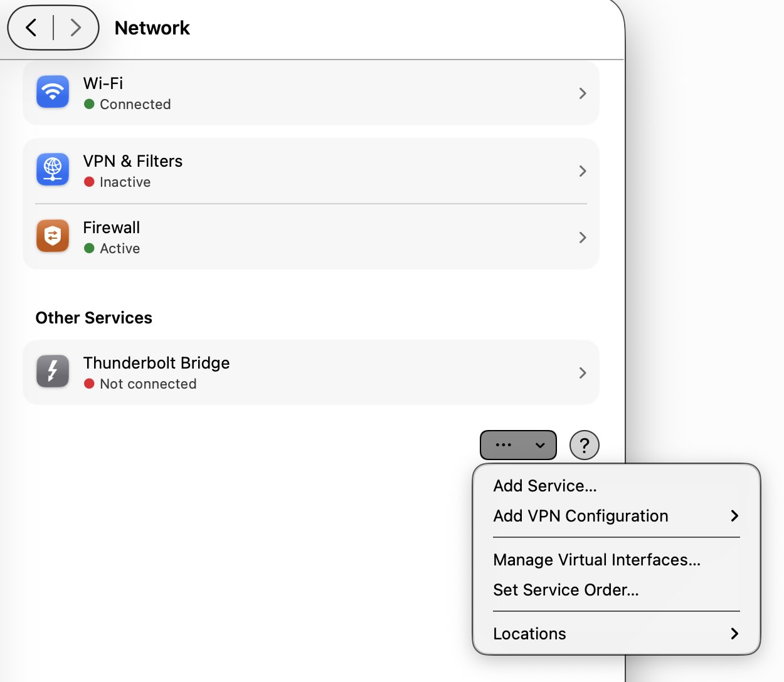Open the VPN & Filters row chevron
The width and height of the screenshot is (784, 682).
tap(583, 171)
